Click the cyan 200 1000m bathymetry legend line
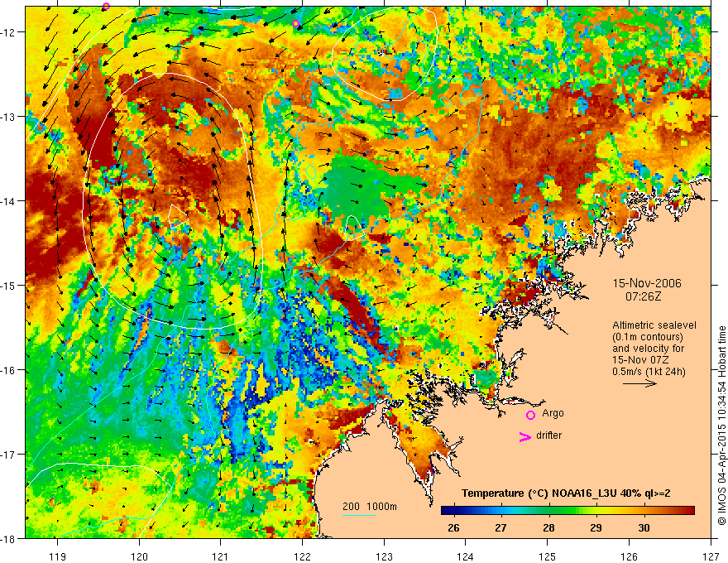The width and height of the screenshot is (728, 563). (359, 515)
